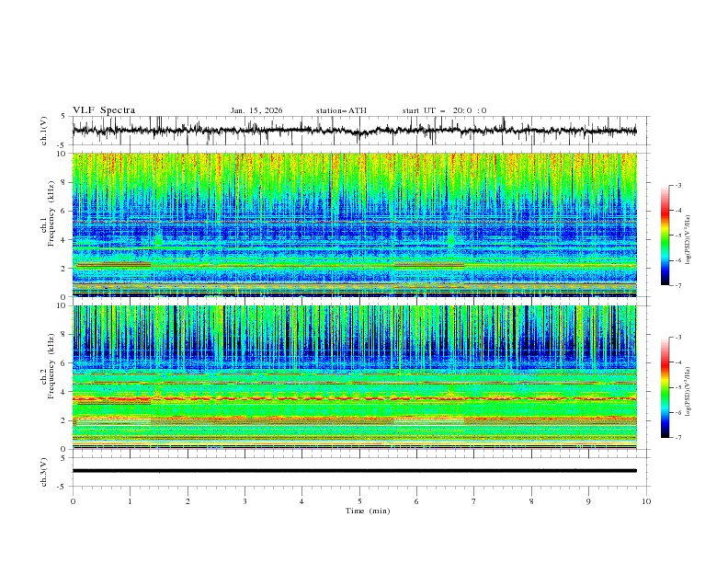Click the "-3" tick on ch.1 colorbar
This screenshot has width=728, height=563.
coord(678,185)
